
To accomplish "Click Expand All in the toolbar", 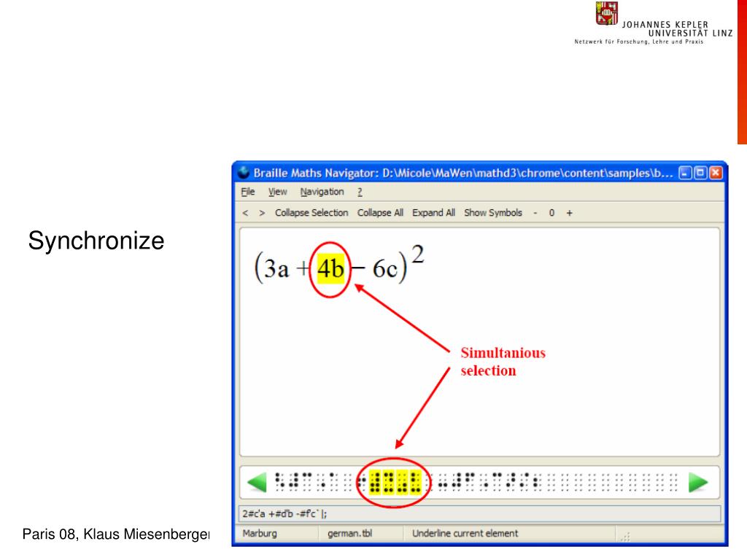I will (x=433, y=213).
